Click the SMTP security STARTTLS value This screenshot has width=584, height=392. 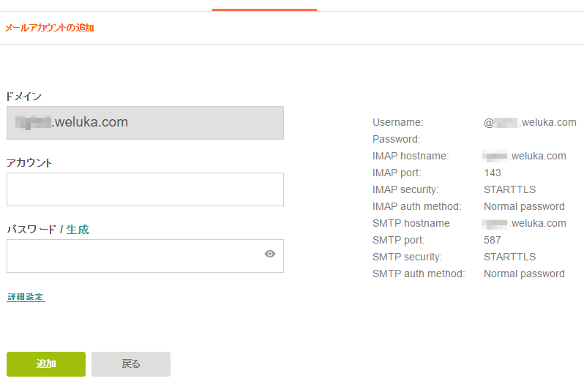tap(509, 257)
